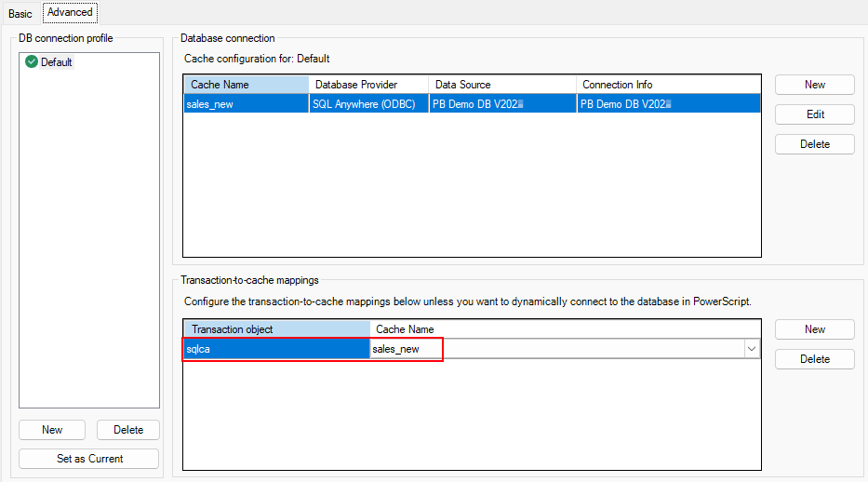Select sales_new row in the cache configuration table

pyautogui.click(x=246, y=104)
